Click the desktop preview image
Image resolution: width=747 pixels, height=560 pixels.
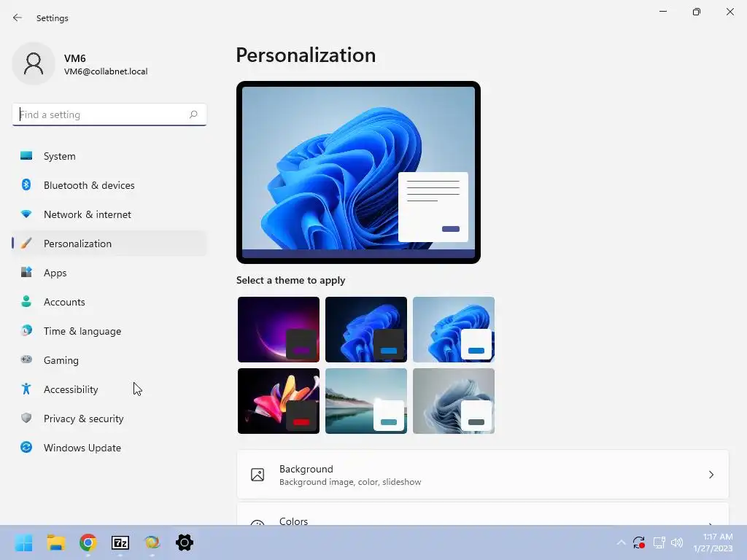[x=358, y=172]
